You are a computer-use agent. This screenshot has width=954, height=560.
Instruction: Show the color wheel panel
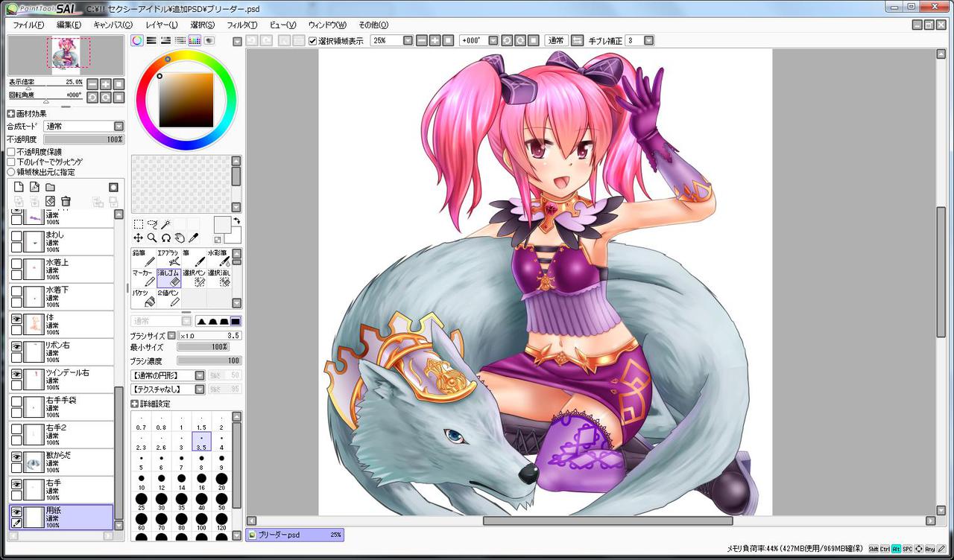[137, 40]
